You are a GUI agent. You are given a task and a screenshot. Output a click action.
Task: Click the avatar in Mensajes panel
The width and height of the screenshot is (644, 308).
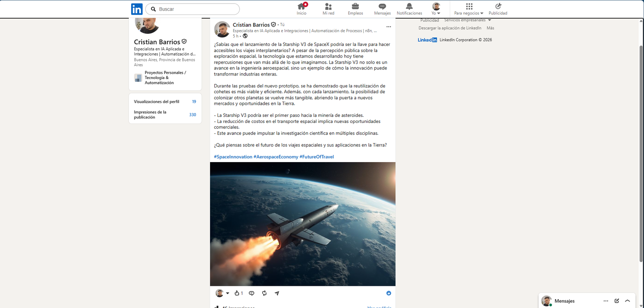coord(547,301)
